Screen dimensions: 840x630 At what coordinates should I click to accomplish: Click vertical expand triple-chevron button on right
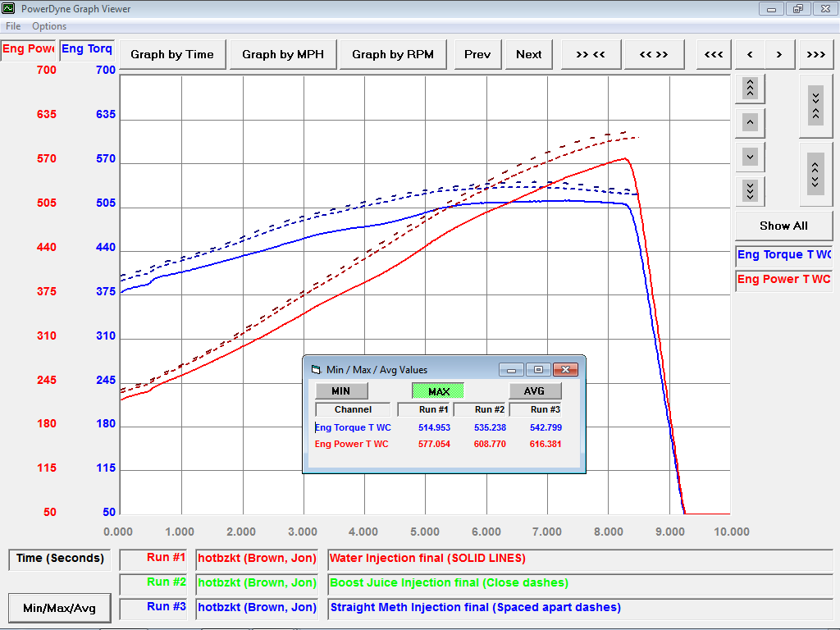[x=815, y=175]
